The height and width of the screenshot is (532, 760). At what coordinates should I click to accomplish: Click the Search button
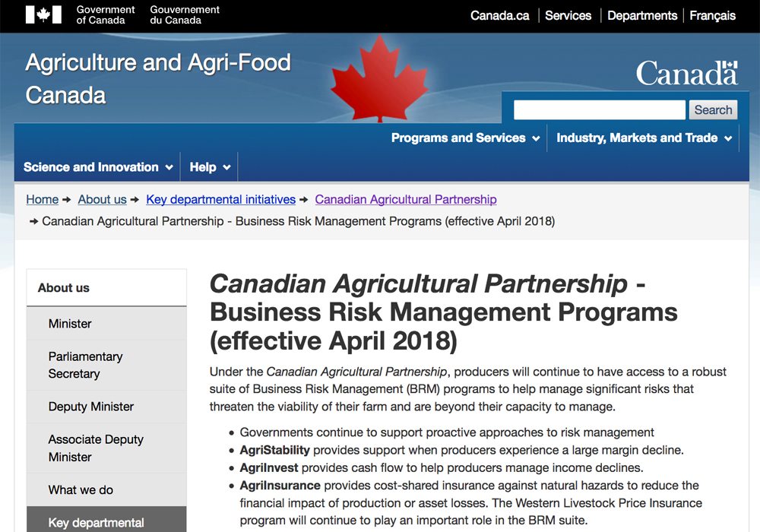pos(714,110)
